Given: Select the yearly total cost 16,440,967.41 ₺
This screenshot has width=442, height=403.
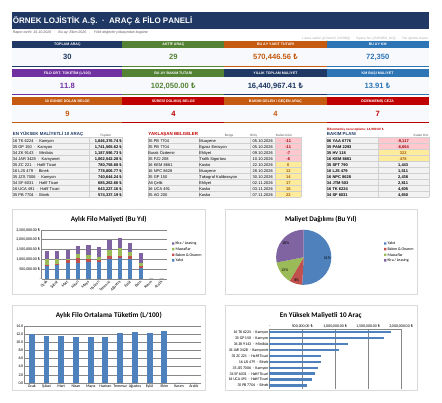Looking at the screenshot, I should pyautogui.click(x=275, y=86).
